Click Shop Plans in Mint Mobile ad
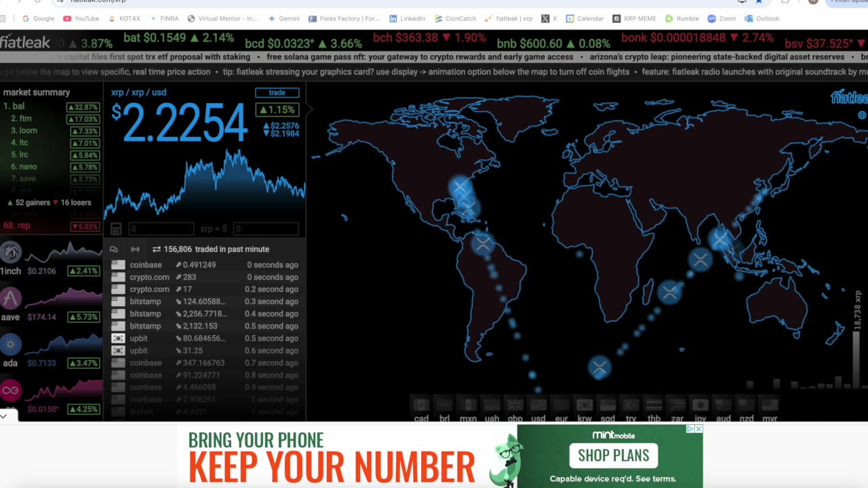868x488 pixels. pyautogui.click(x=614, y=455)
